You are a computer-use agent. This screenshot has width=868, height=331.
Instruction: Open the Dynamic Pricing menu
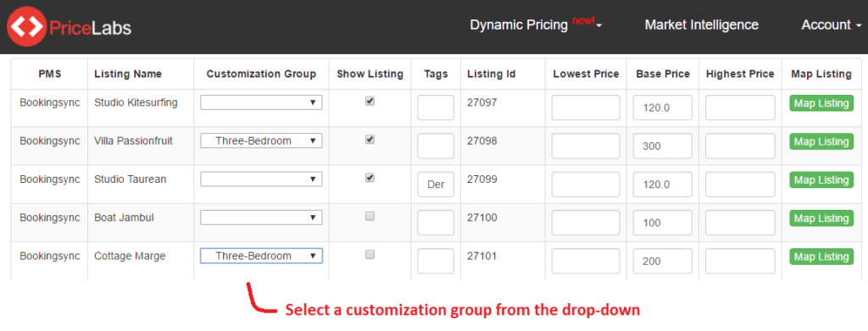(x=536, y=25)
